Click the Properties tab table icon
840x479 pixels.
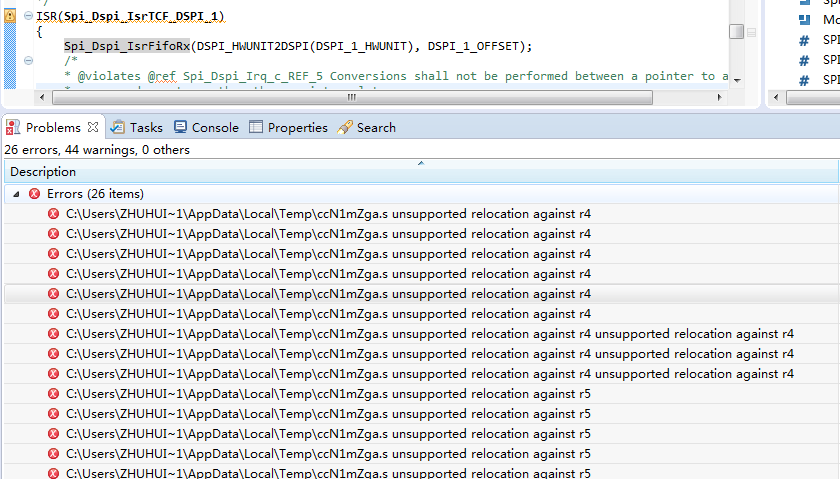pos(256,127)
